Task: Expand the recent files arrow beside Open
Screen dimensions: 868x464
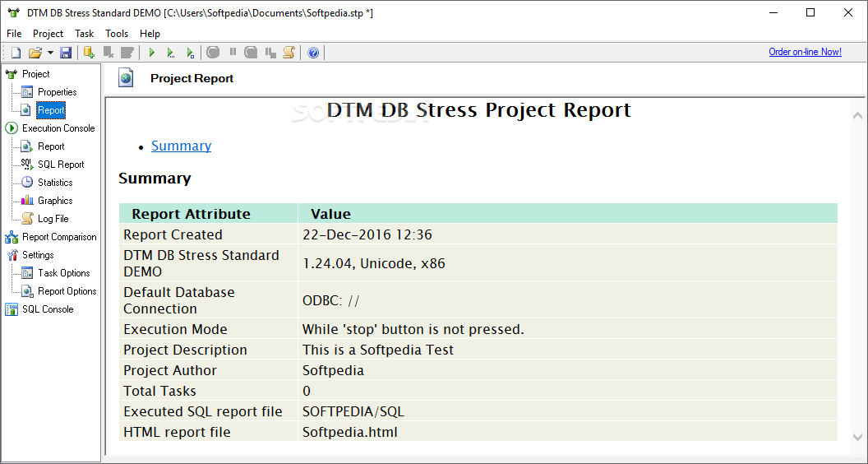Action: [50, 53]
